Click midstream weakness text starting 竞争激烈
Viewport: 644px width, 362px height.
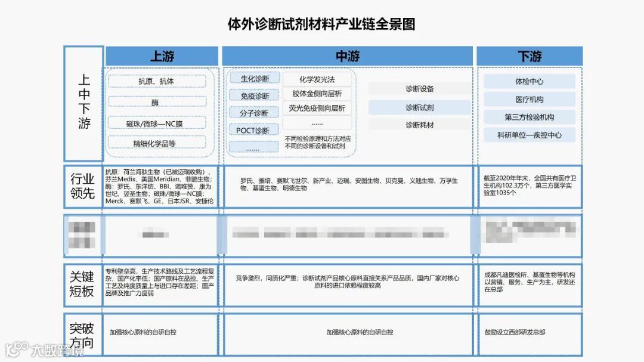348,281
